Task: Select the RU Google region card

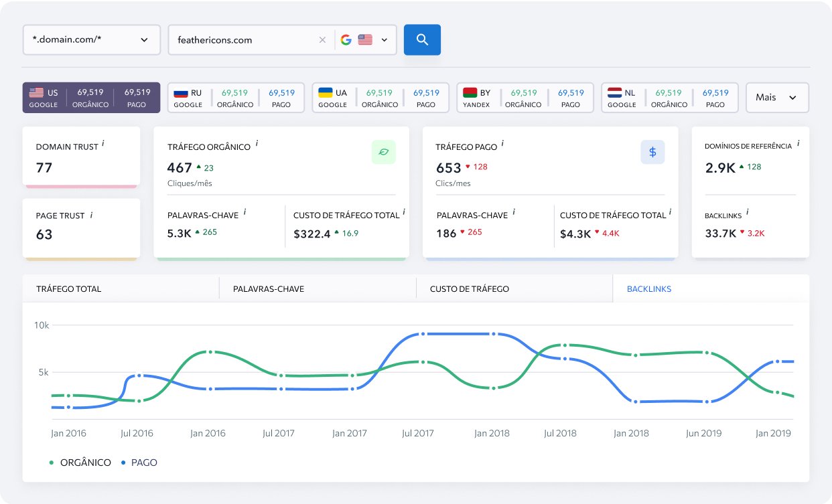Action: point(236,98)
